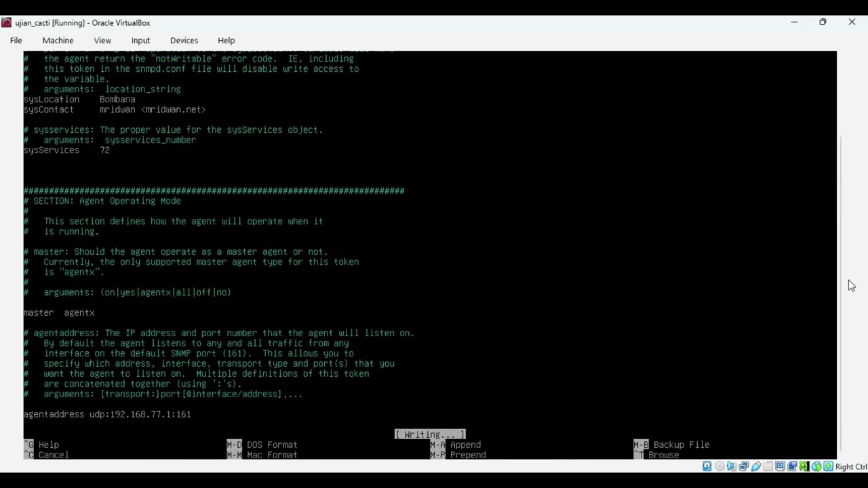Click the 'is running.' comment line

[x=61, y=231]
